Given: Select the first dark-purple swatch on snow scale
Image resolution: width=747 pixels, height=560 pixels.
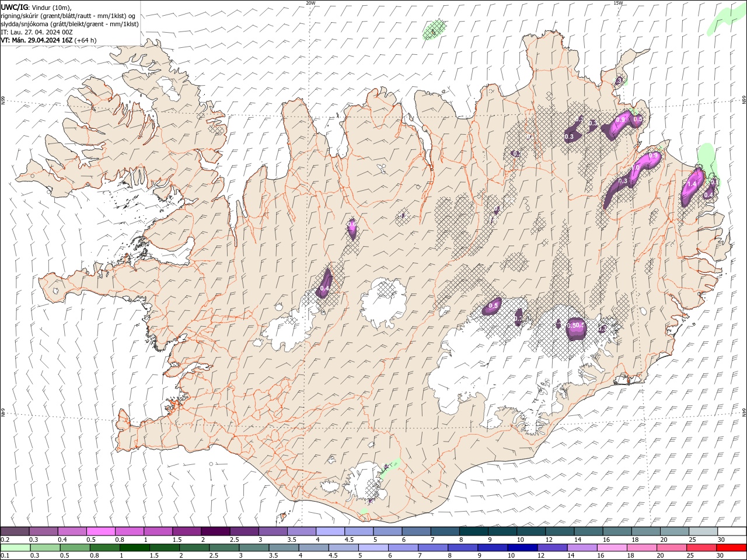Looking at the screenshot, I should 15,531.
